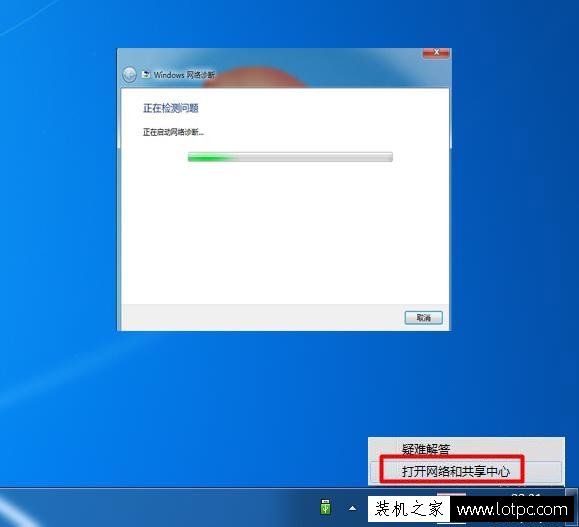This screenshot has height=527, width=579.
Task: Click the 正在启动网络诊断 status text
Action: [x=173, y=132]
